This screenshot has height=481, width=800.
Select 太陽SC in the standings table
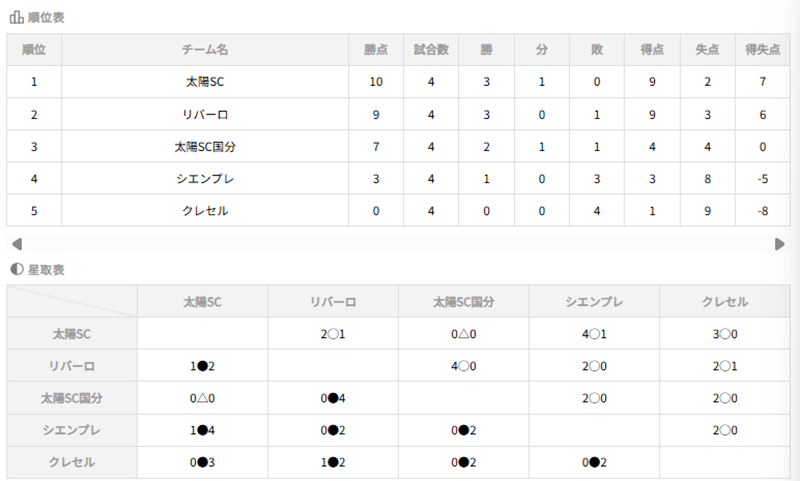pyautogui.click(x=205, y=82)
